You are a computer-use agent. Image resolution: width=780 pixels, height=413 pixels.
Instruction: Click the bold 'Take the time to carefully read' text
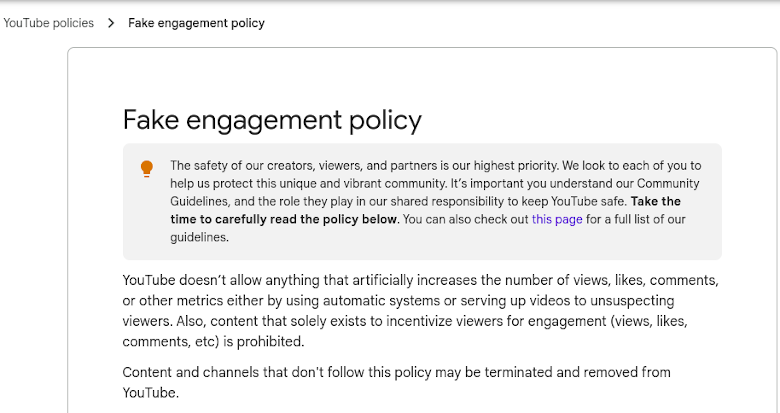[x=425, y=210]
